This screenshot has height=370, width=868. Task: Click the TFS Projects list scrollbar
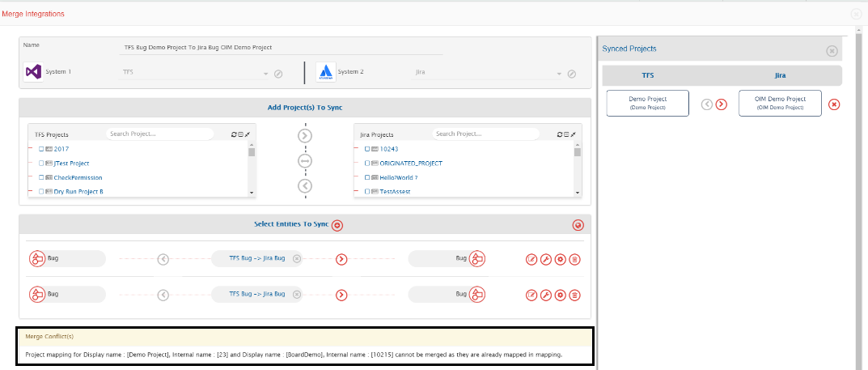[252, 170]
